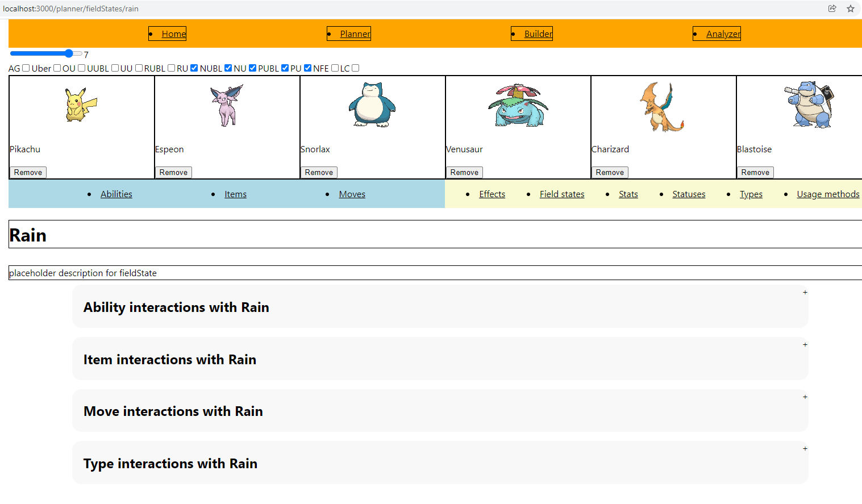
Task: Enable the RUBL tier checkbox
Action: 171,68
